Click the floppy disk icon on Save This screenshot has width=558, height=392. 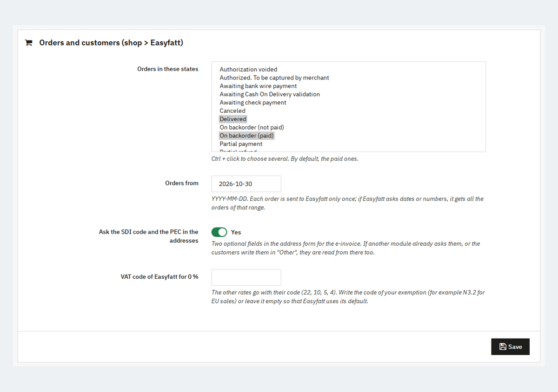503,346
